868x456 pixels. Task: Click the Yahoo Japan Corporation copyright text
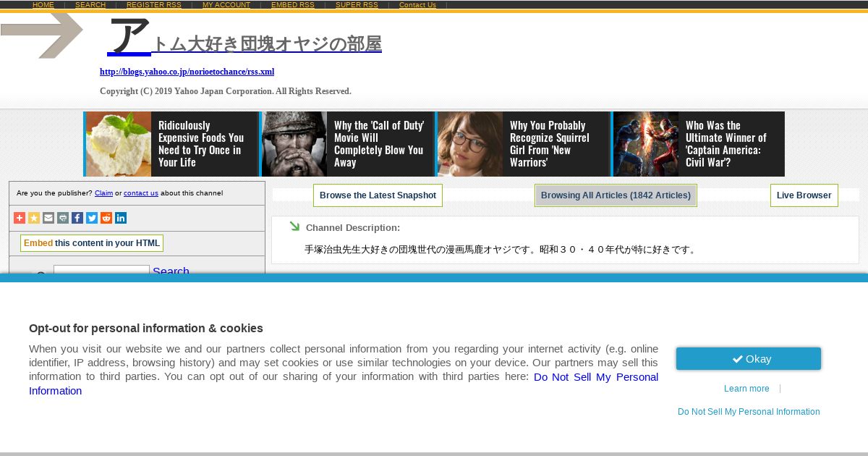(226, 91)
